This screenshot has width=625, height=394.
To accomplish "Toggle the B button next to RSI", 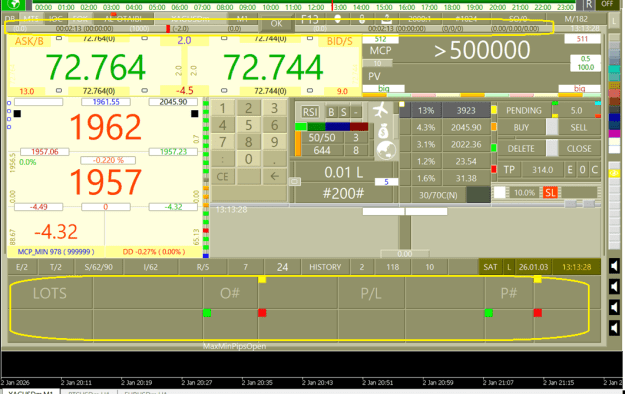I will coord(331,112).
